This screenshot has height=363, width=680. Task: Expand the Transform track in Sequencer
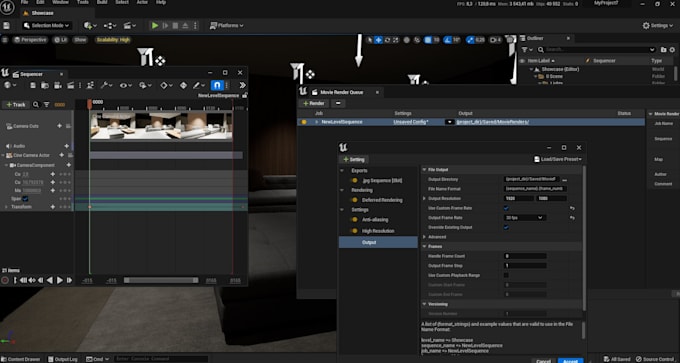pos(6,207)
